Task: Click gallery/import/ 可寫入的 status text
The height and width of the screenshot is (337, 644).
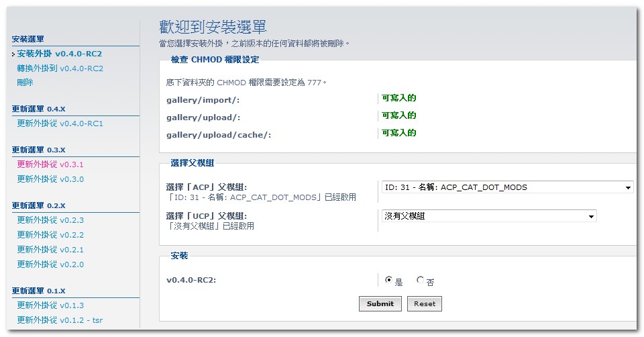Action: [x=398, y=98]
